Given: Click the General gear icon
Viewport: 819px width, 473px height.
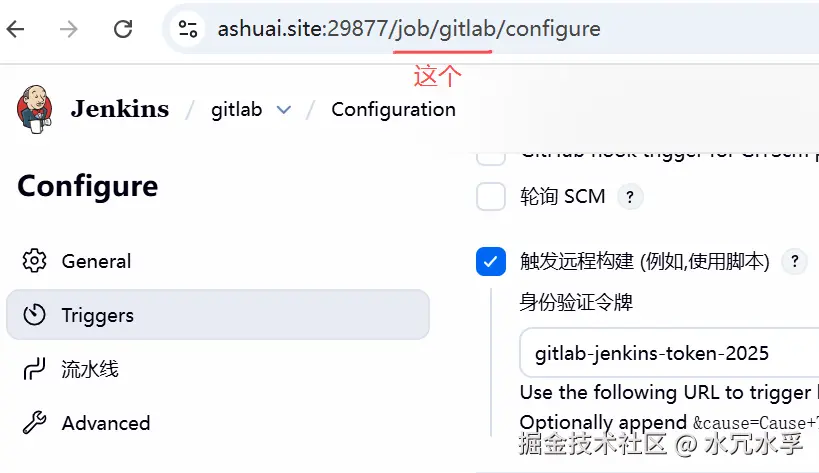Looking at the screenshot, I should [x=34, y=261].
